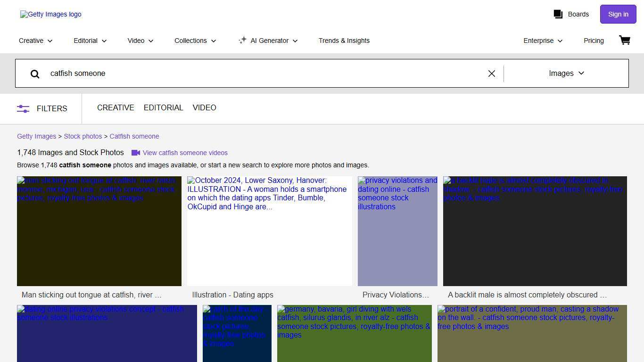Click the AI Generator sparkle icon

pos(242,40)
